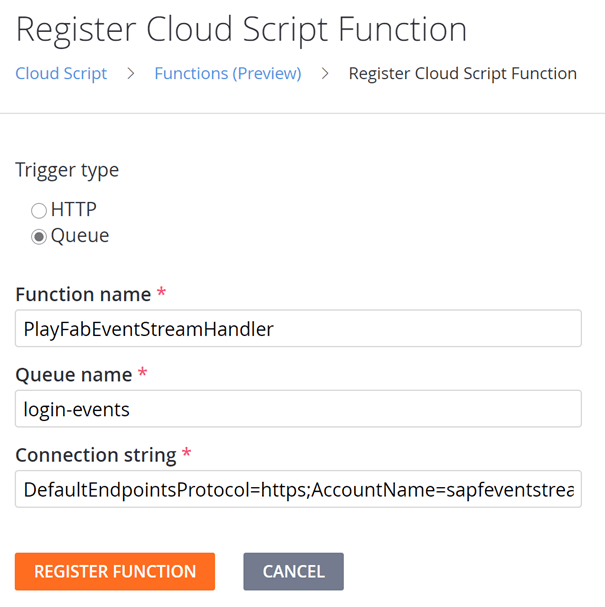Select the Queue trigger type radio button

[x=39, y=237]
